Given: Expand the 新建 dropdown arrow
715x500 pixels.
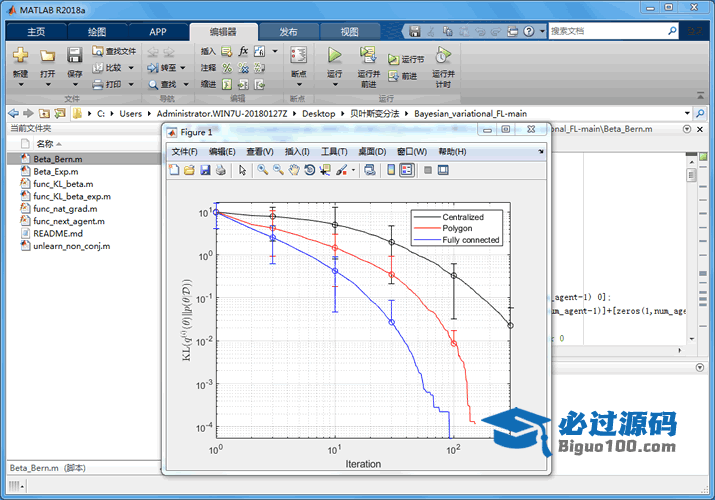Looking at the screenshot, I should click(x=21, y=84).
